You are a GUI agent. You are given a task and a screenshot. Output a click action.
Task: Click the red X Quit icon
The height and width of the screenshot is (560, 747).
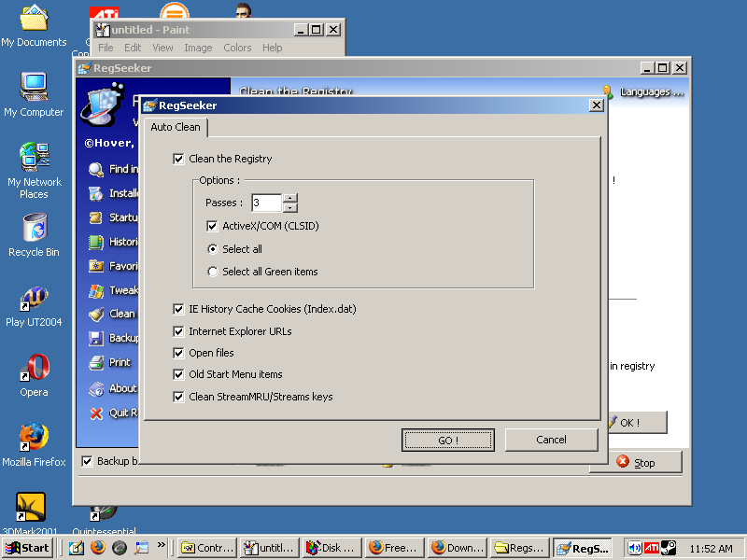click(95, 413)
